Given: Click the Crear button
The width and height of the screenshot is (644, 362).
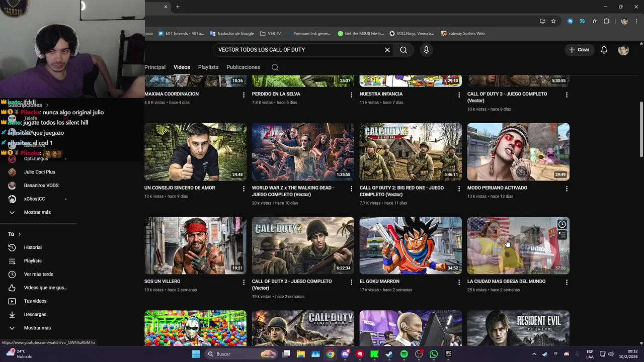Looking at the screenshot, I should 579,50.
